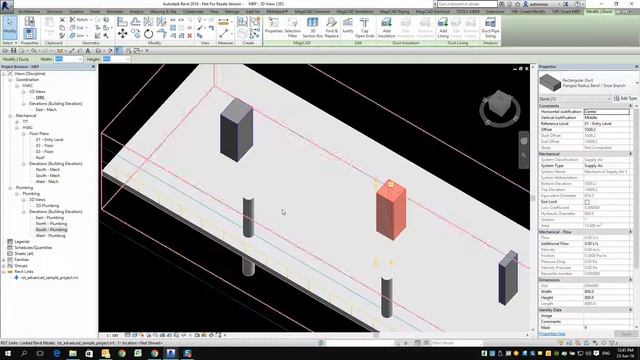Select the South - Plumbing elevation
640x360 pixels.
pos(51,230)
